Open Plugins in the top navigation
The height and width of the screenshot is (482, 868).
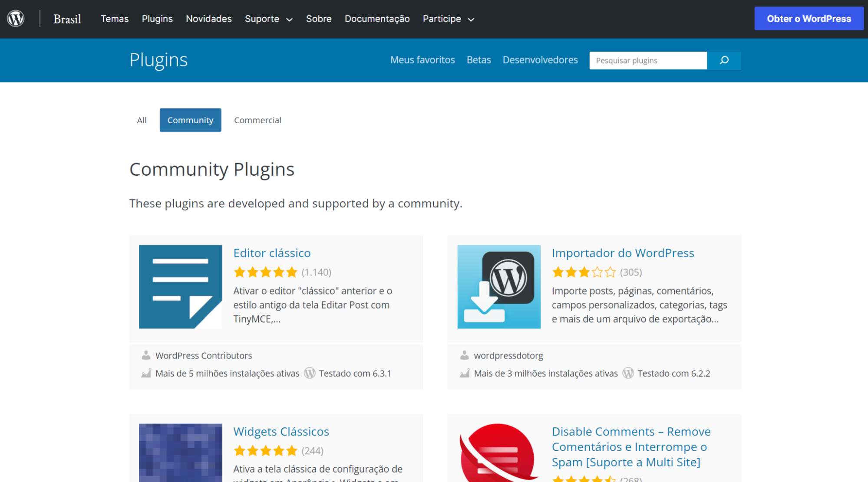[157, 19]
